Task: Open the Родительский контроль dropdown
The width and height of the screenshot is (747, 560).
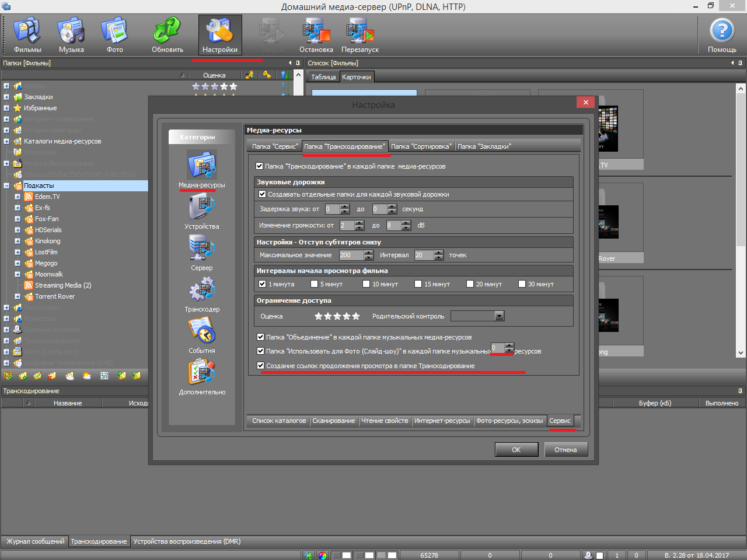Action: (499, 316)
